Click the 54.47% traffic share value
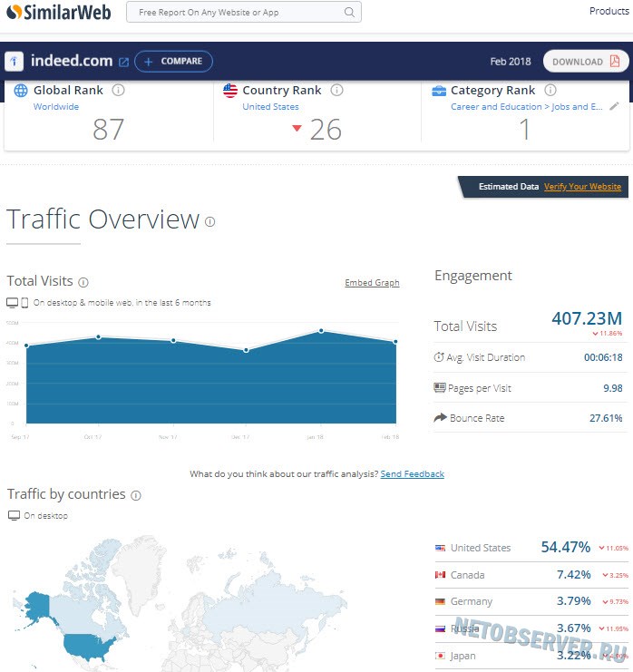This screenshot has height=672, width=633. pos(566,547)
